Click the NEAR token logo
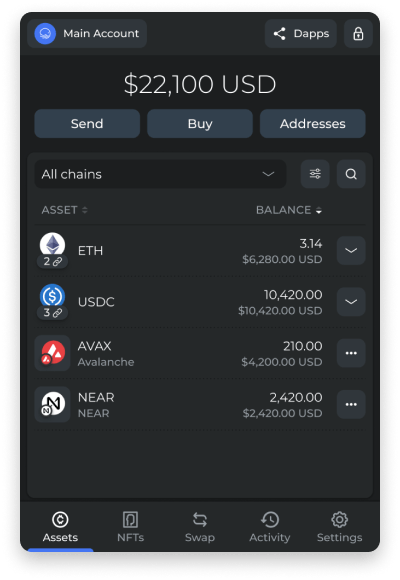The height and width of the screenshot is (580, 400). point(53,404)
